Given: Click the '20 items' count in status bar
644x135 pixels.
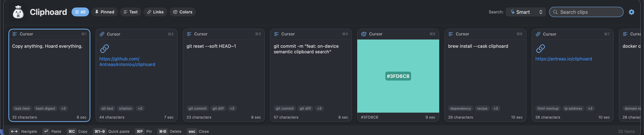Looking at the screenshot, I should point(626,131).
